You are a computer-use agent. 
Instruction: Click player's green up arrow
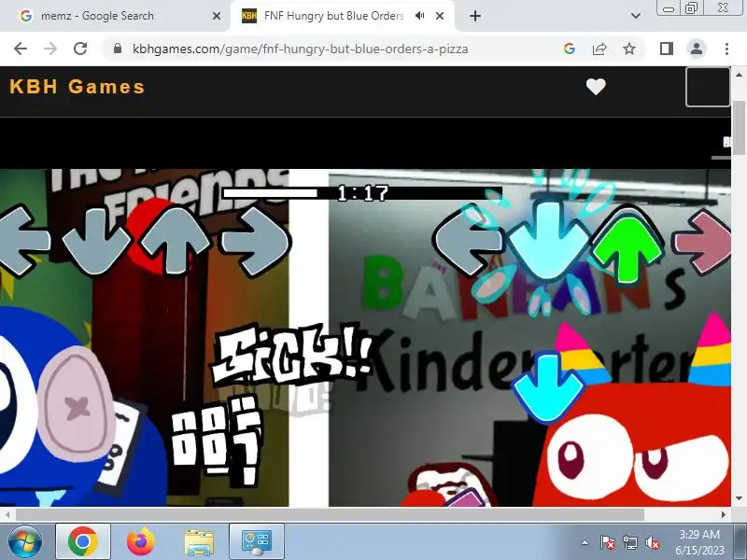[627, 245]
